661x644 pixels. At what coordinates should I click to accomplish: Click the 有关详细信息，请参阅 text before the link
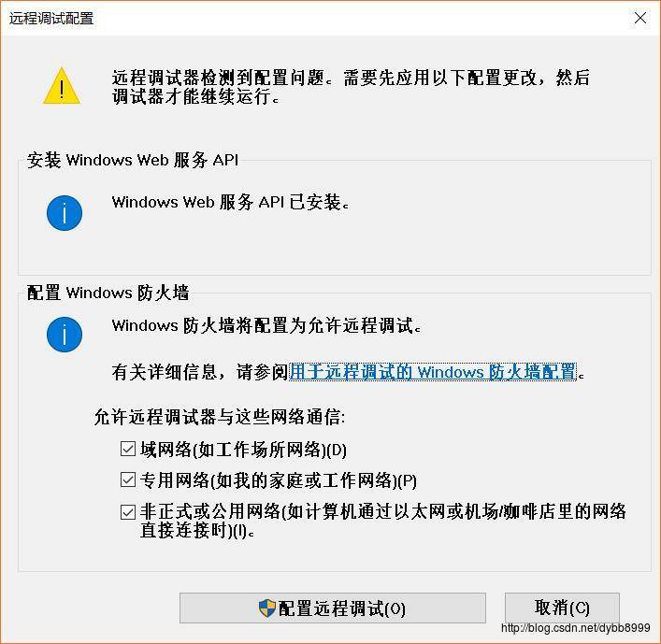point(200,372)
